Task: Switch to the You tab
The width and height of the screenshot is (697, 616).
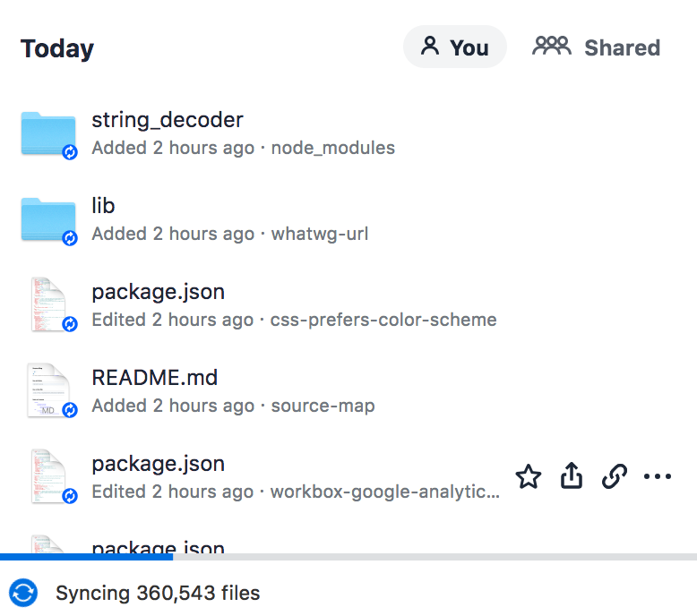Action: (x=455, y=47)
